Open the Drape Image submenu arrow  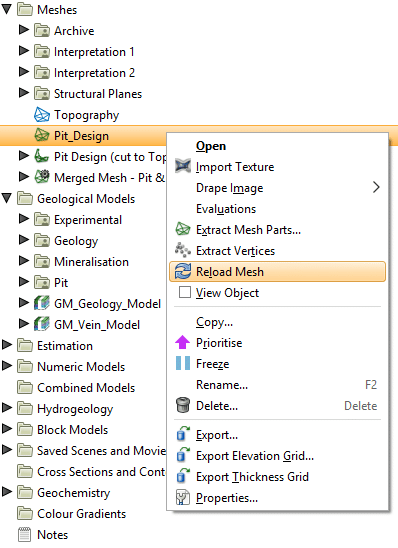click(x=376, y=188)
